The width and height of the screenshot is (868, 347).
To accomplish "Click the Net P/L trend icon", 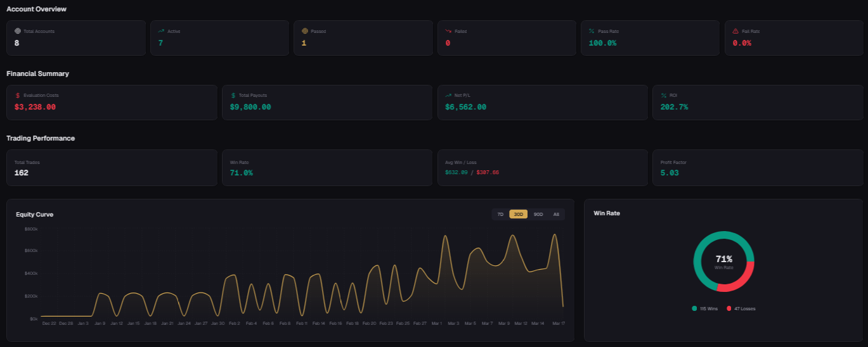I will pyautogui.click(x=448, y=95).
